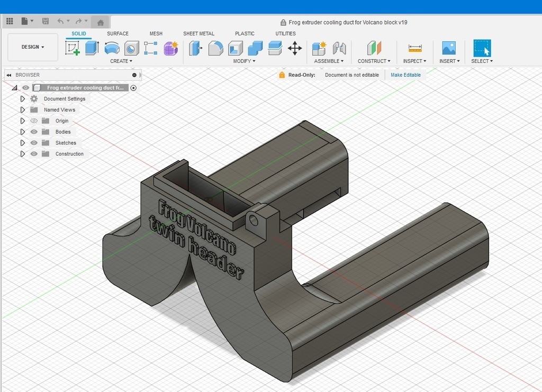542x392 pixels.
Task: Open the data panel grid icon
Action: [x=10, y=22]
